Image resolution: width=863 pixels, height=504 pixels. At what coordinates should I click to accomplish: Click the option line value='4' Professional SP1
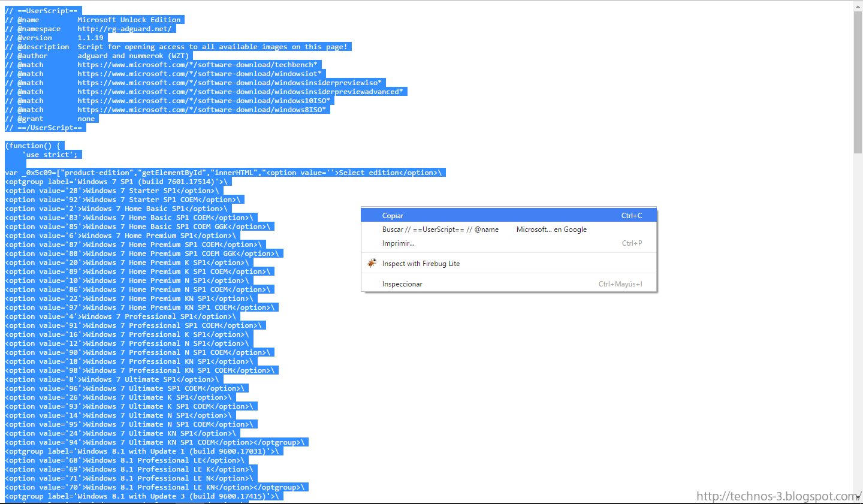coord(120,316)
